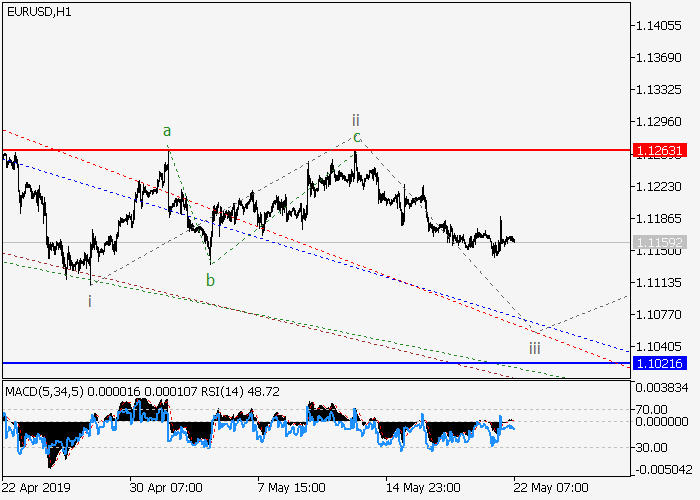700x500 pixels.
Task: Click the EURUSD,H1 chart title
Action: [x=37, y=11]
